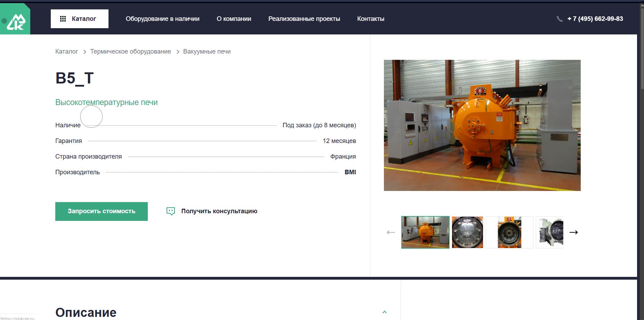The width and height of the screenshot is (644, 320).
Task: Select the second thumbnail of open chamber
Action: [467, 232]
